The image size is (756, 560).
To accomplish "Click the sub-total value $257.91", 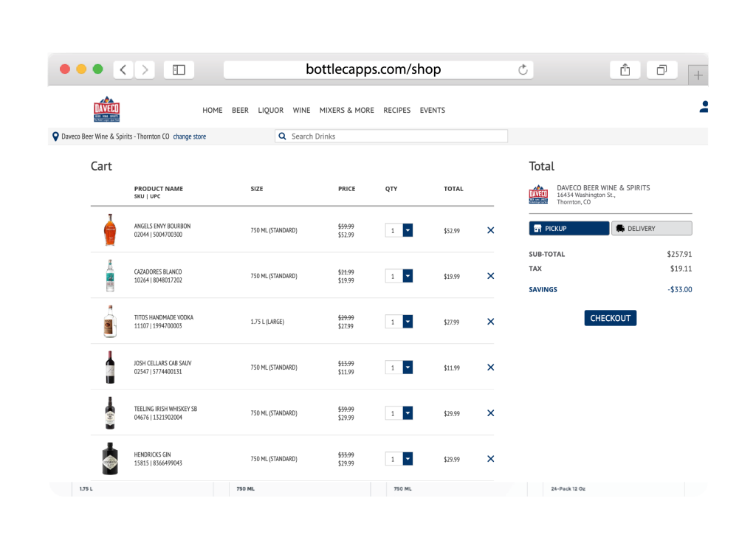I will (x=679, y=254).
